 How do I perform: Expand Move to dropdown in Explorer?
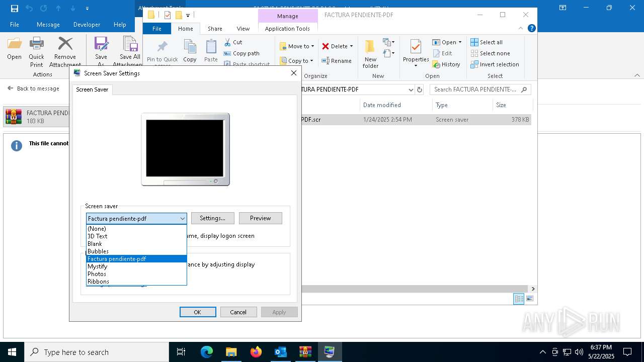pyautogui.click(x=312, y=46)
